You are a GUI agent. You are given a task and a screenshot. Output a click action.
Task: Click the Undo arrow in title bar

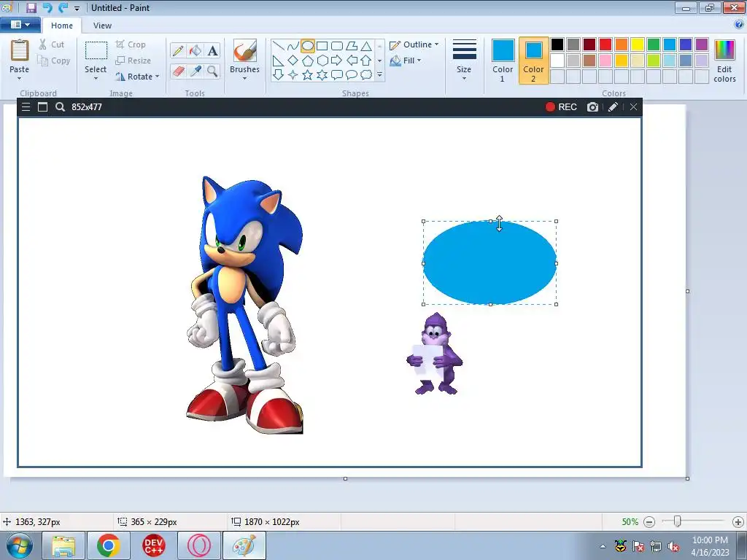point(47,7)
